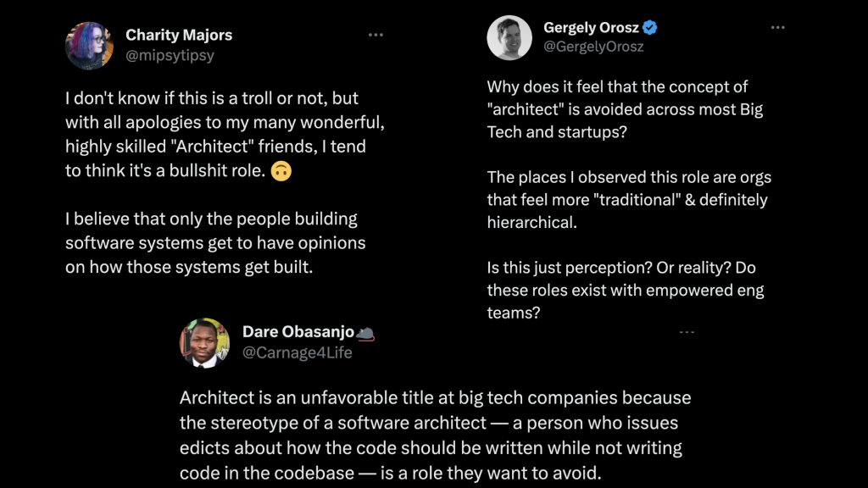Click the Dare Obasanjo display name
Screen dimensions: 868x488
(x=298, y=331)
